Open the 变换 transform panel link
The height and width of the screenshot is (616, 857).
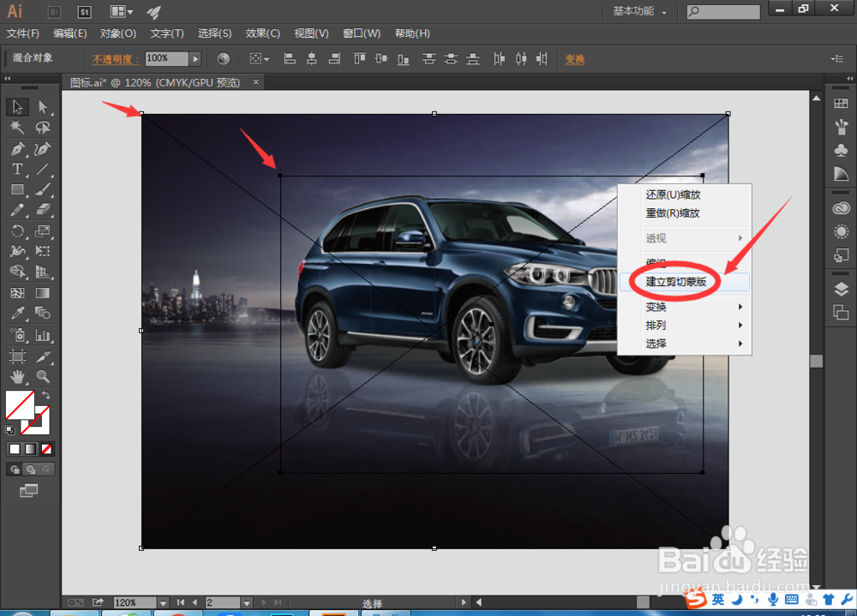point(574,59)
